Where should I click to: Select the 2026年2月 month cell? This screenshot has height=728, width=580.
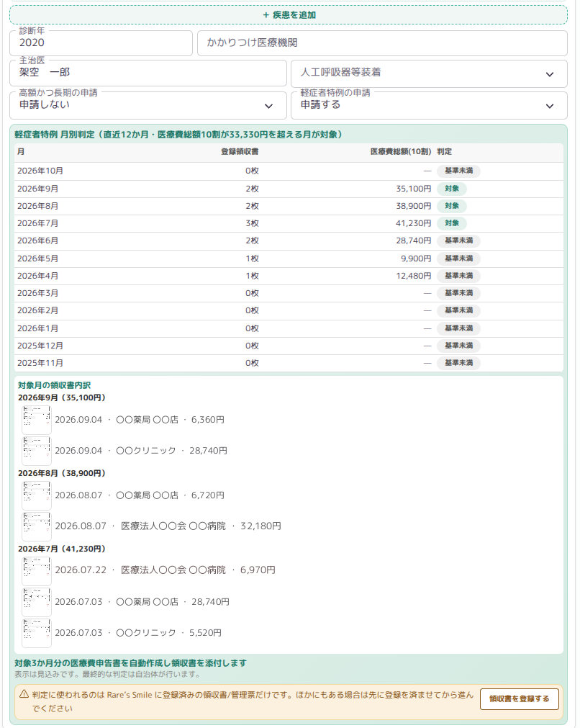click(37, 310)
